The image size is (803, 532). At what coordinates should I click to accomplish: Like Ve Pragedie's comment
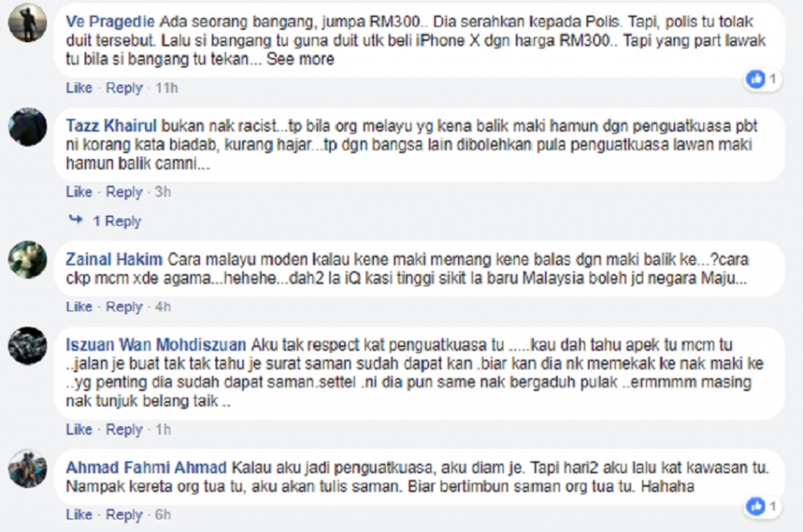click(79, 88)
